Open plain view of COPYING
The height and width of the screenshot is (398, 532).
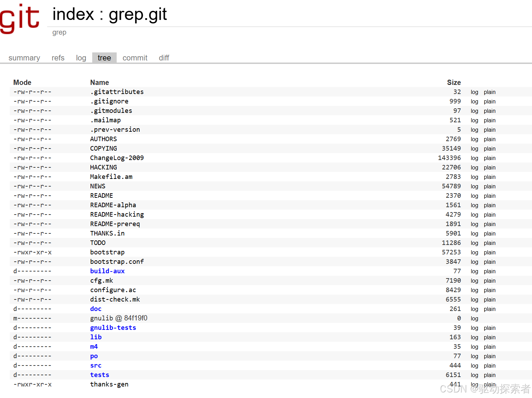[489, 149]
